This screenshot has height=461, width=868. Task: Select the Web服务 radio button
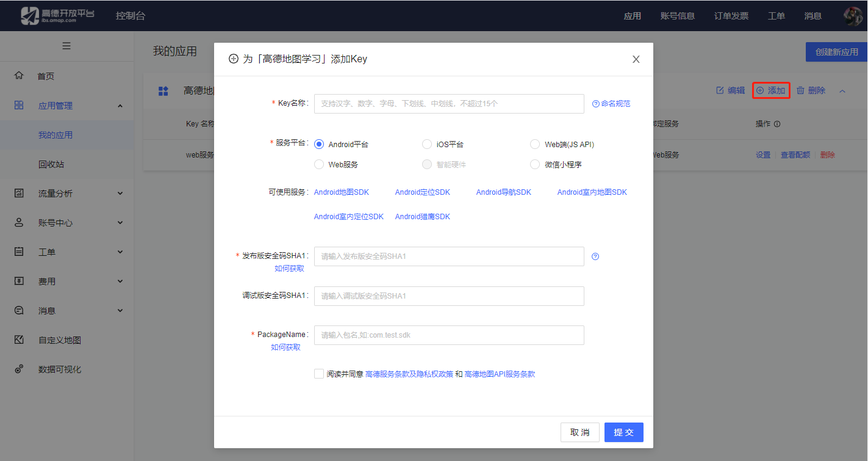318,164
